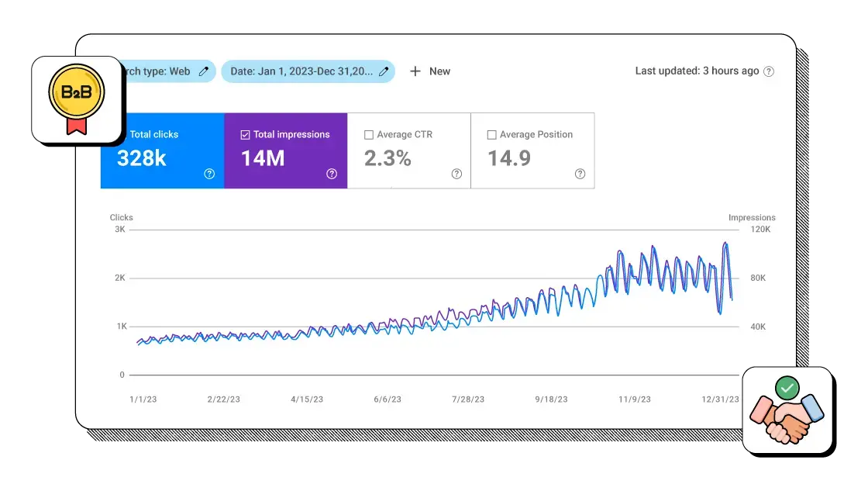
Task: Enable the Average Position checkbox
Action: click(x=491, y=135)
